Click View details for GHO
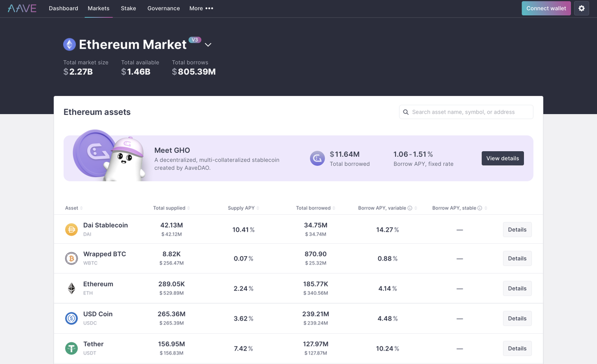 [x=502, y=159]
